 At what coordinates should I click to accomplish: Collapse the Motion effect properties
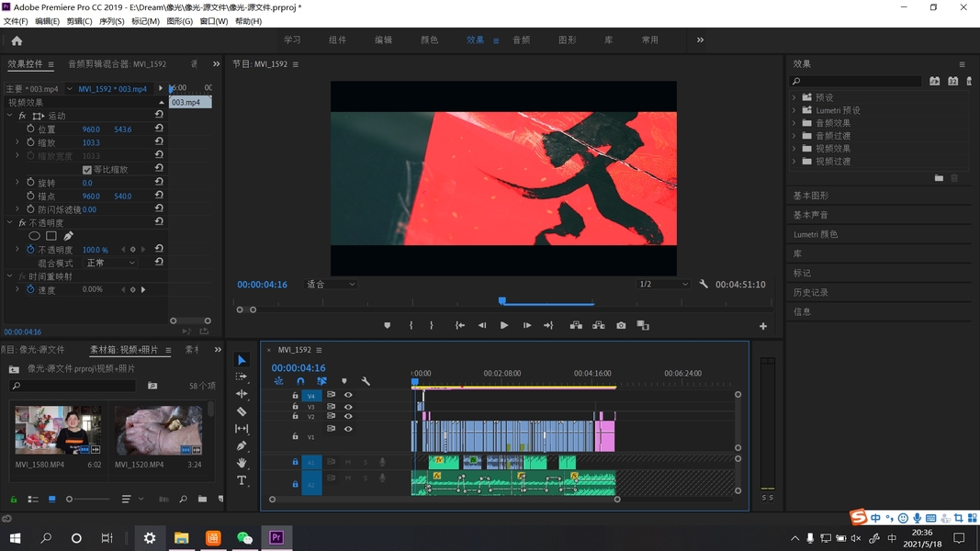point(9,116)
